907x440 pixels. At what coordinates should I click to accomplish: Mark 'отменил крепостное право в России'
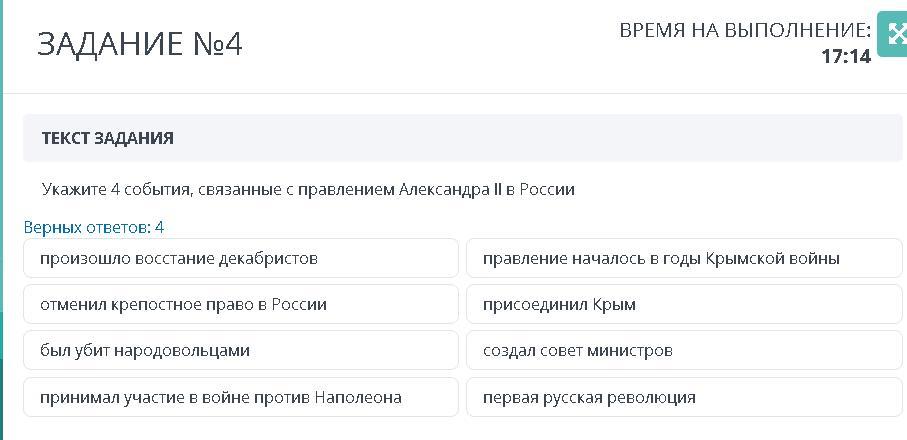[x=241, y=304]
